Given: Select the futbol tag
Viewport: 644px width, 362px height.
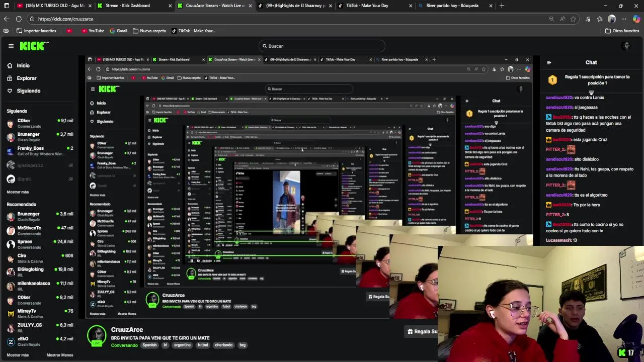Looking at the screenshot, I should pyautogui.click(x=203, y=345).
